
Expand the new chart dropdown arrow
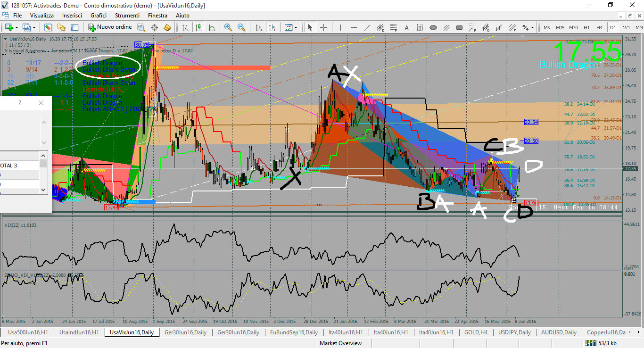pyautogui.click(x=17, y=27)
